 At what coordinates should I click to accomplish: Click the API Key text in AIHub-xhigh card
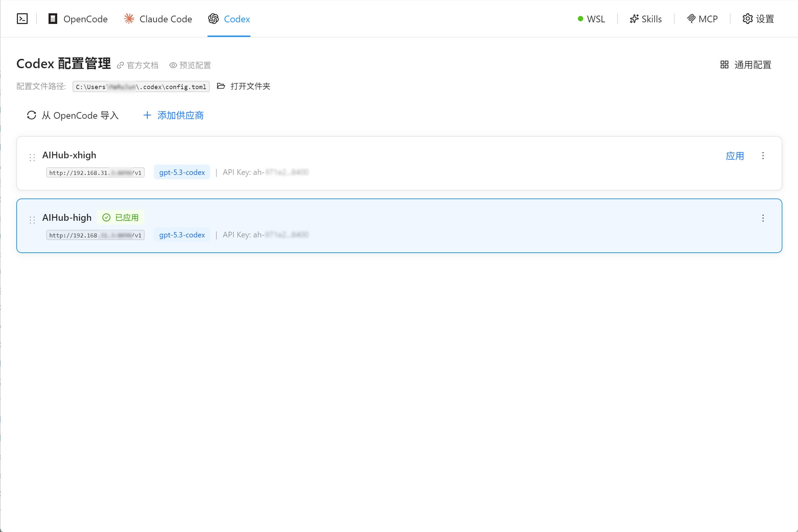(x=266, y=172)
